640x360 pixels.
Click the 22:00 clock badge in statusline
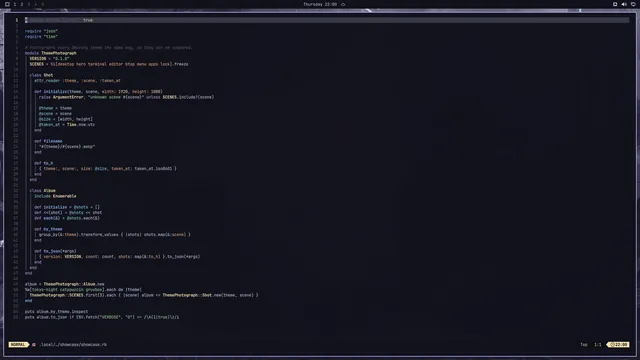(619, 344)
